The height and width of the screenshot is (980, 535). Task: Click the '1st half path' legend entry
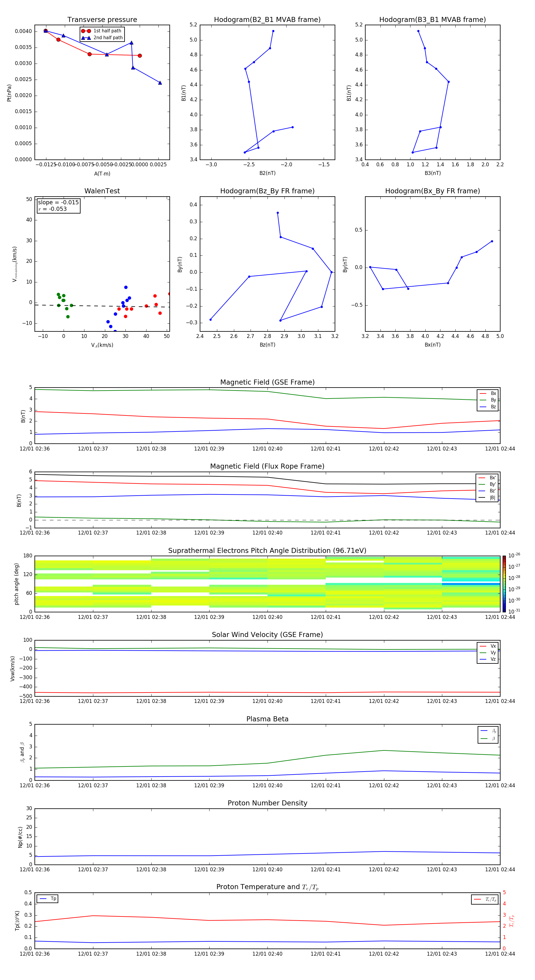tap(102, 31)
